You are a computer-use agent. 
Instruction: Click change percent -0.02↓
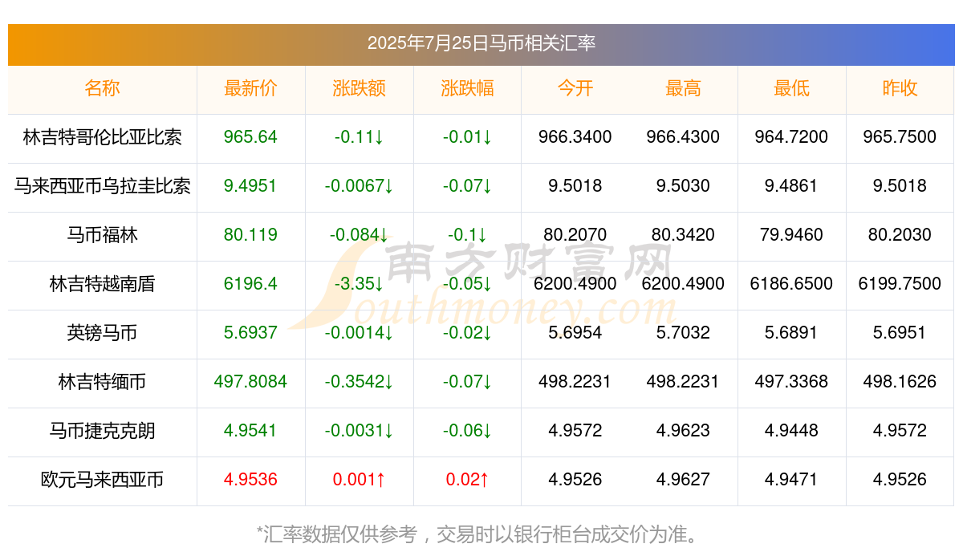click(x=467, y=333)
